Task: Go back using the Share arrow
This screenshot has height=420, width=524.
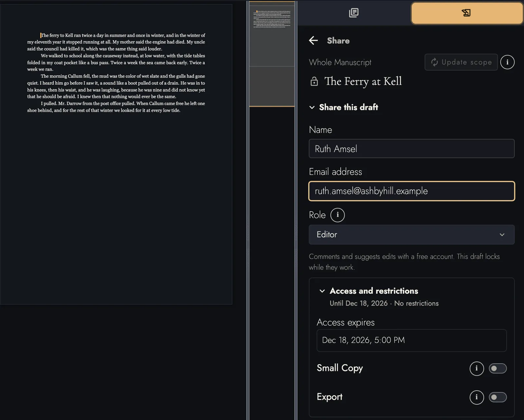Action: (x=313, y=41)
